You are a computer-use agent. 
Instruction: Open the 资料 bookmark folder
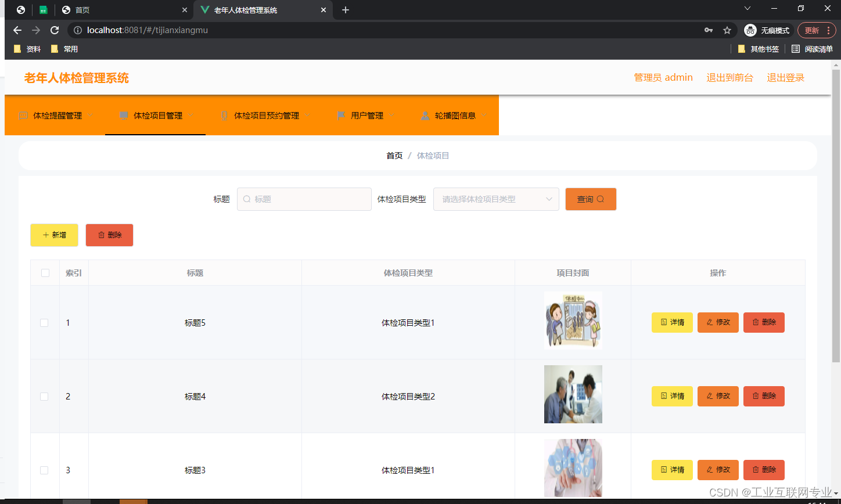point(27,49)
